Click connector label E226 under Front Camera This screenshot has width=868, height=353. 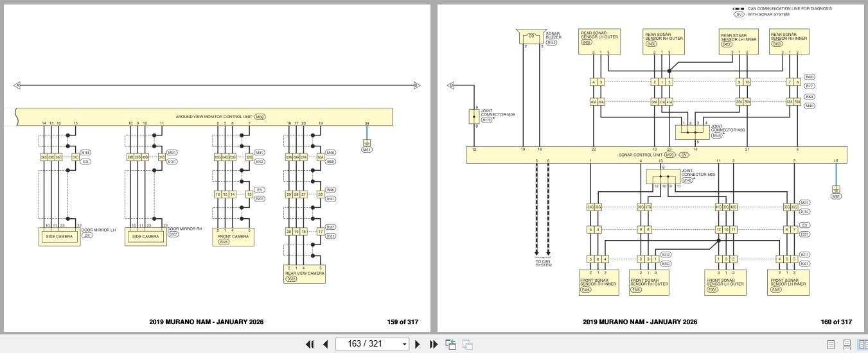click(x=224, y=242)
